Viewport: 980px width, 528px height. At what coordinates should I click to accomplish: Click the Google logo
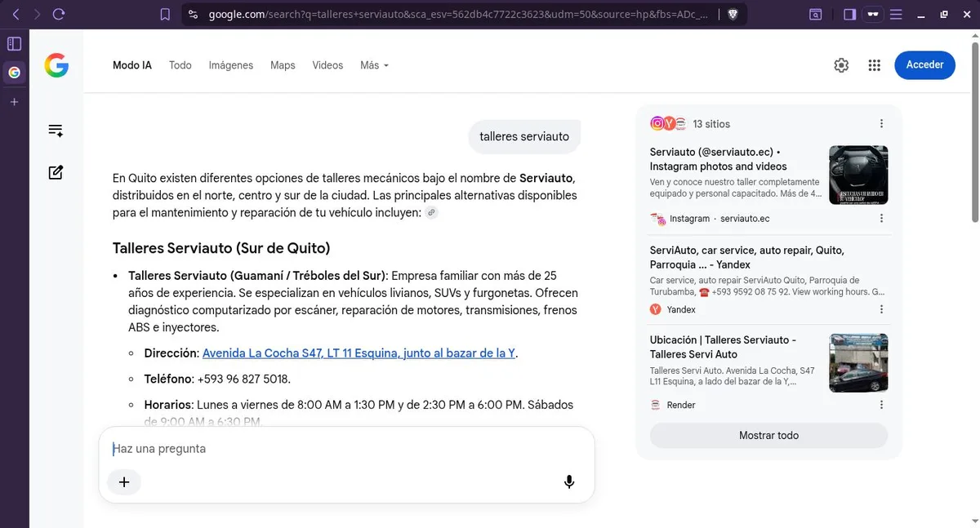pyautogui.click(x=56, y=65)
